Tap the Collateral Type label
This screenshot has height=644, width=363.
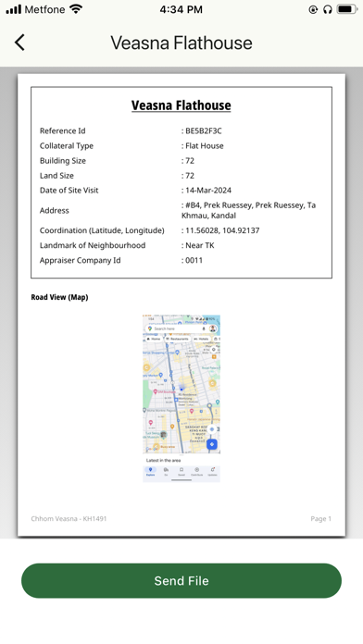pyautogui.click(x=67, y=146)
